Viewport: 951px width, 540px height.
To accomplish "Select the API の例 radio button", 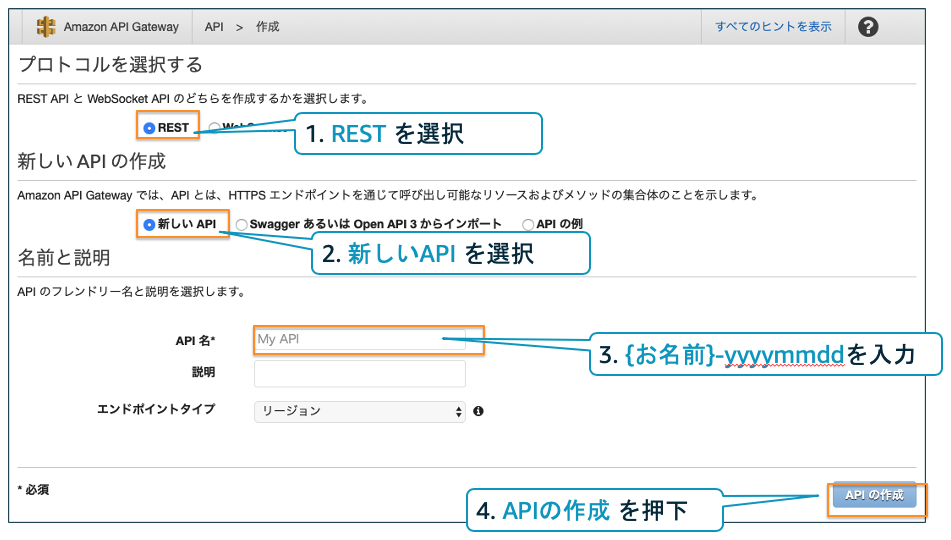I will (528, 224).
